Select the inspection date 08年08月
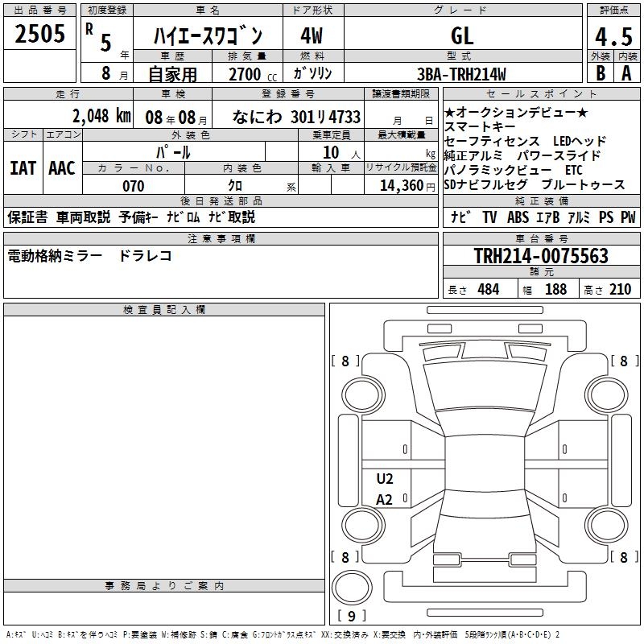The height and width of the screenshot is (644, 644). click(176, 118)
